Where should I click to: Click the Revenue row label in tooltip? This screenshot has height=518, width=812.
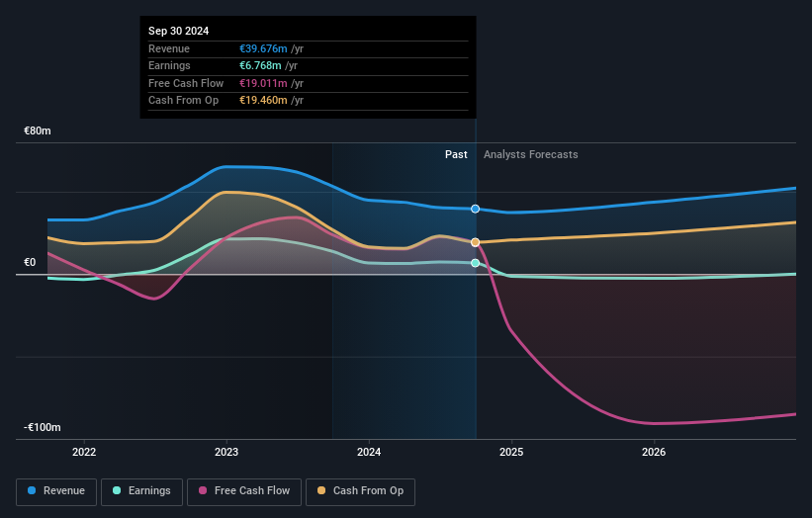169,48
